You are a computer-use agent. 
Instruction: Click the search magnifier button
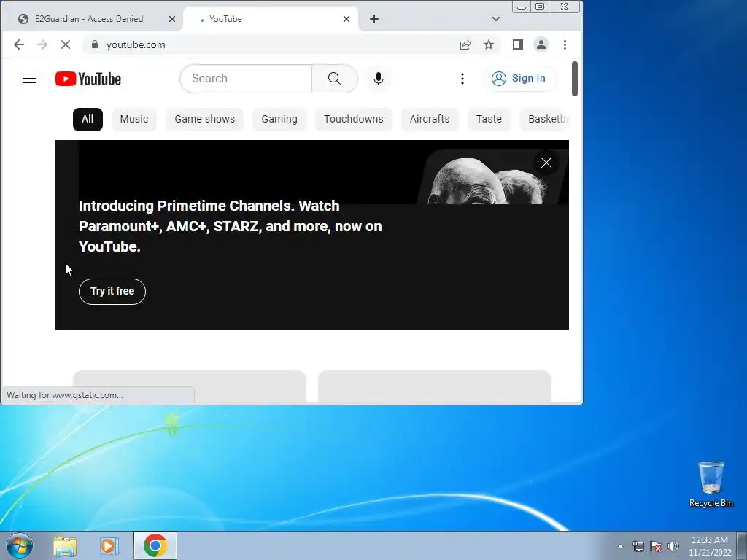click(x=334, y=79)
